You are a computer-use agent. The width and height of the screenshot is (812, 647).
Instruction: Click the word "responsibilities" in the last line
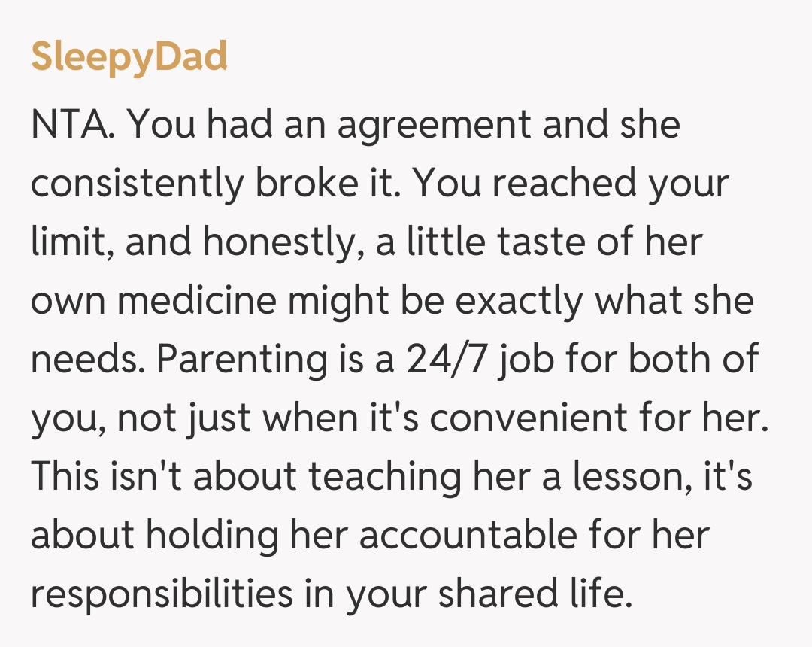161,594
